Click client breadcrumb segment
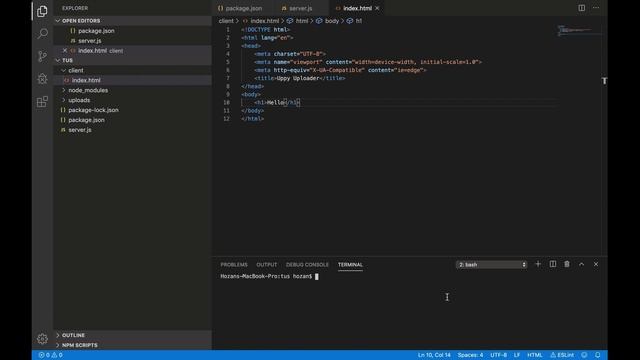The height and width of the screenshot is (360, 640). 226,21
